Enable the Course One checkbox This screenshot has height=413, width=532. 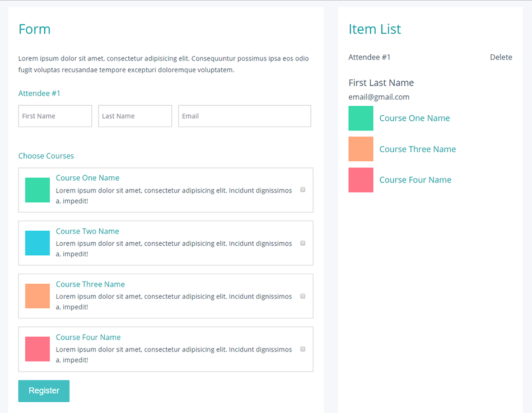pyautogui.click(x=302, y=190)
